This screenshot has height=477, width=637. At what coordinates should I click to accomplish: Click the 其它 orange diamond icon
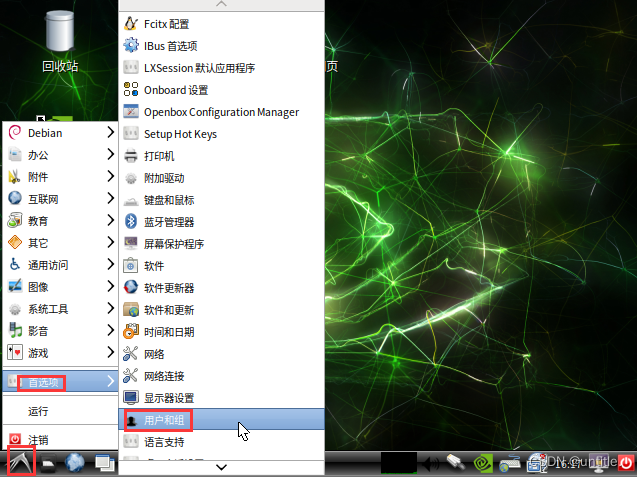pyautogui.click(x=15, y=243)
